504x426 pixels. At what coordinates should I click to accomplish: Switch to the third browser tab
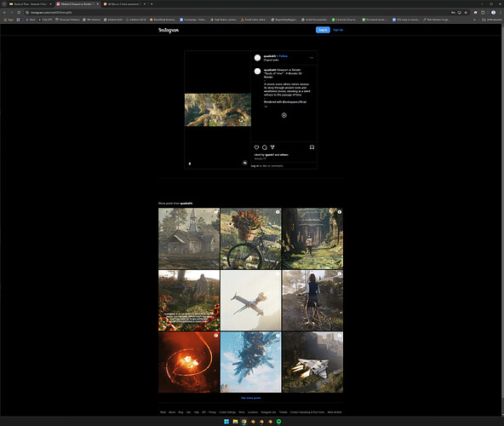(123, 4)
